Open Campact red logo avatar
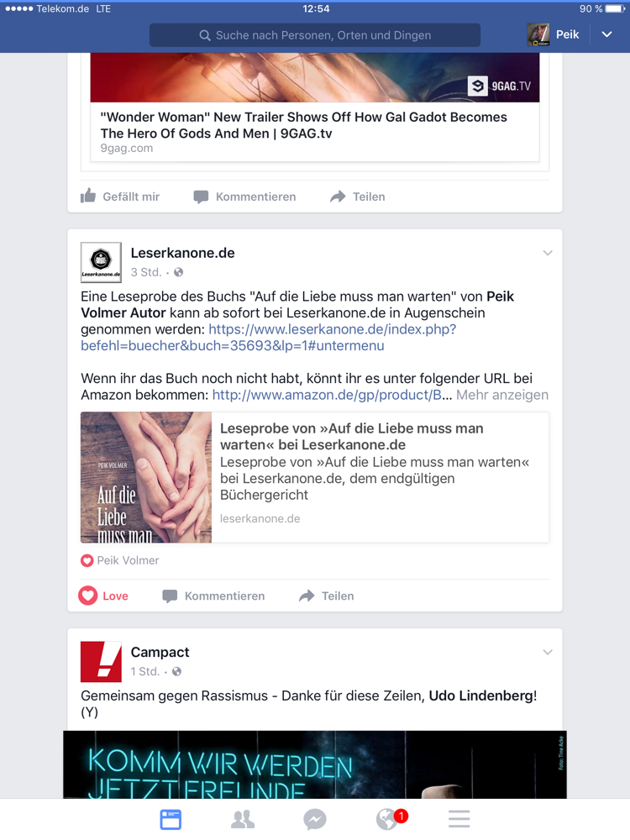630x840 pixels. coord(101,662)
